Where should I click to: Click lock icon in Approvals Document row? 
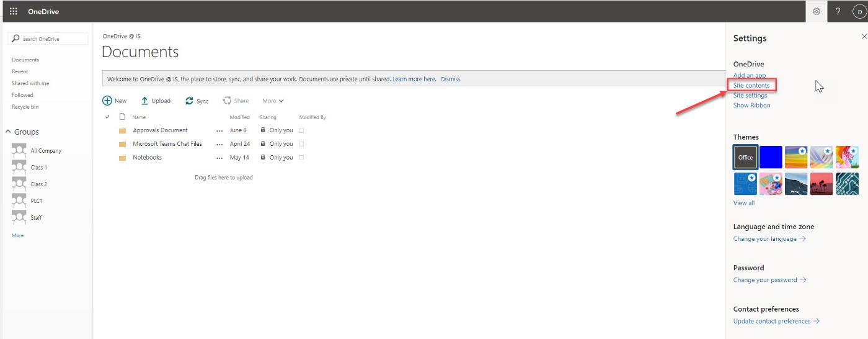pyautogui.click(x=263, y=130)
